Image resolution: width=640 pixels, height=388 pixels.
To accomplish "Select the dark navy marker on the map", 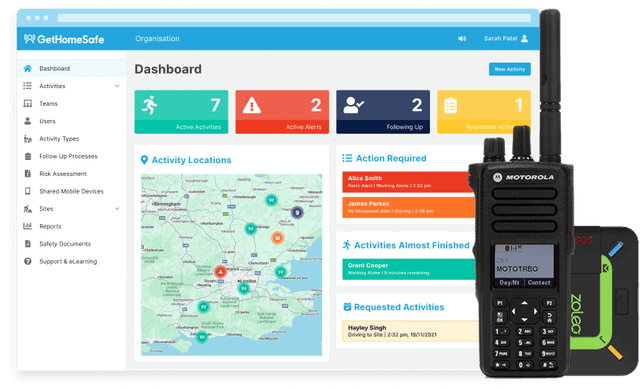I will (x=297, y=212).
